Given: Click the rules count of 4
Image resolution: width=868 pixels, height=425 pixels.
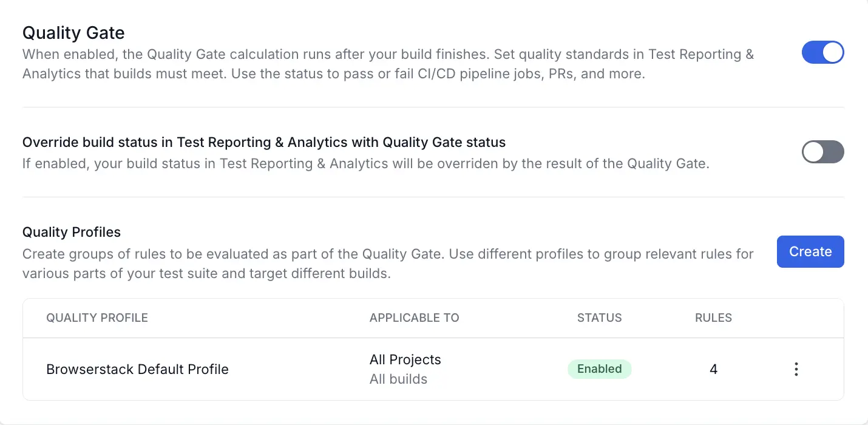Looking at the screenshot, I should click(713, 369).
